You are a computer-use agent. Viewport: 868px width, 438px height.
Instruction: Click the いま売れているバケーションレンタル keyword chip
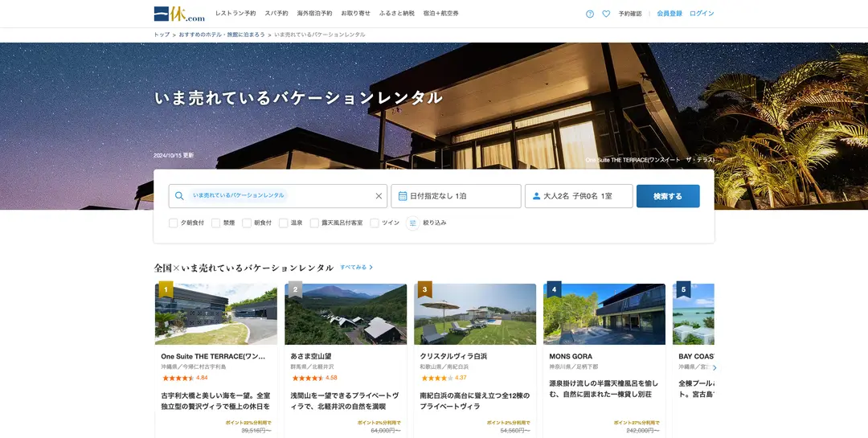239,195
